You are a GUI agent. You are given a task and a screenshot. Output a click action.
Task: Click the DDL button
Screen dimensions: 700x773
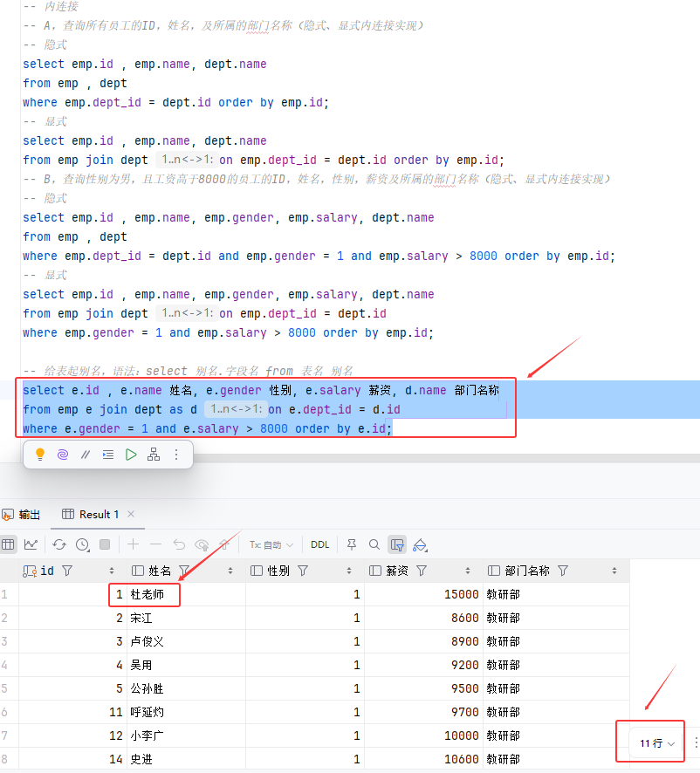(x=320, y=544)
